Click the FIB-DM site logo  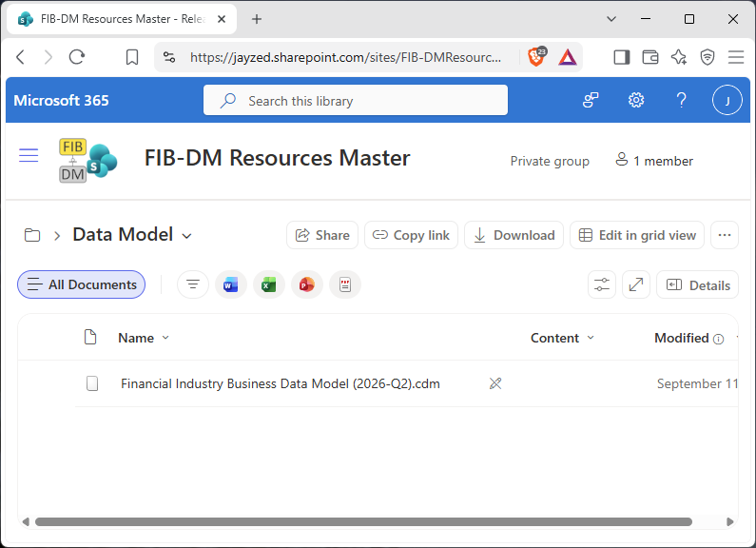point(87,160)
